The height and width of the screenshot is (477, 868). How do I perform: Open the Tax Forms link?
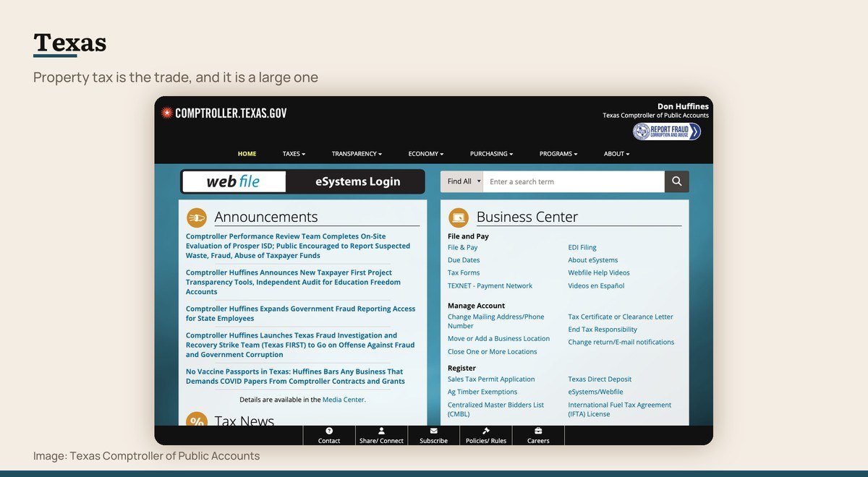point(464,273)
